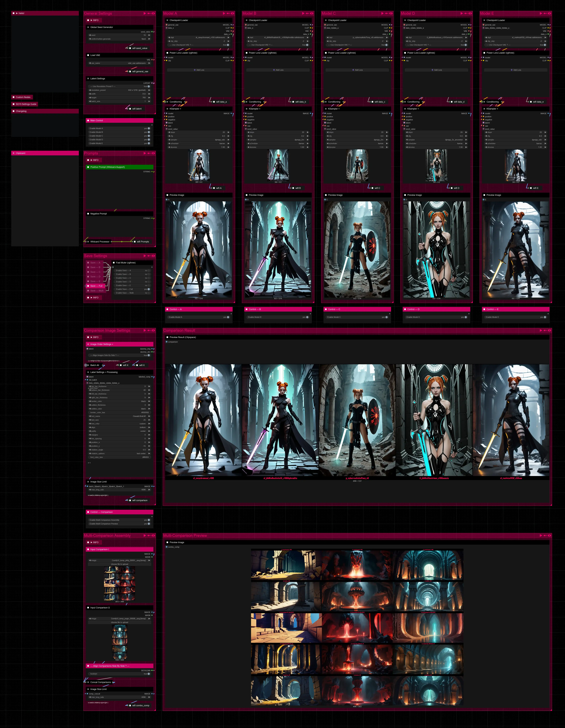This screenshot has height=728, width=565.
Task: Increase the seed value with right arrow
Action: 149,35
